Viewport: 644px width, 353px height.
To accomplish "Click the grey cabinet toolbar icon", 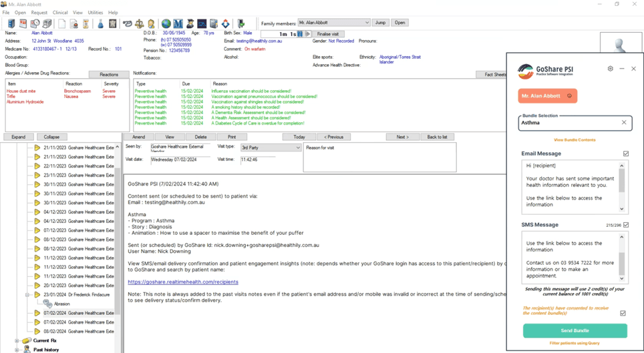I will [214, 23].
